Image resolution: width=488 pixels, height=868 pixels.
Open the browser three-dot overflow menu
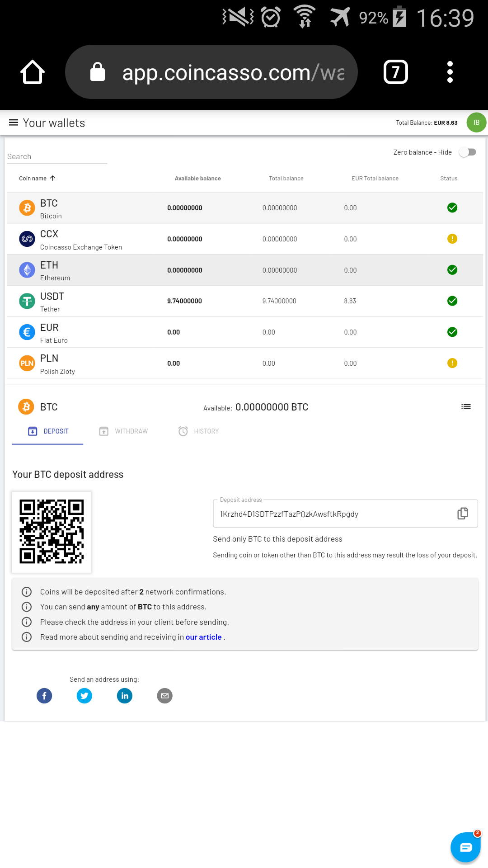tap(450, 72)
